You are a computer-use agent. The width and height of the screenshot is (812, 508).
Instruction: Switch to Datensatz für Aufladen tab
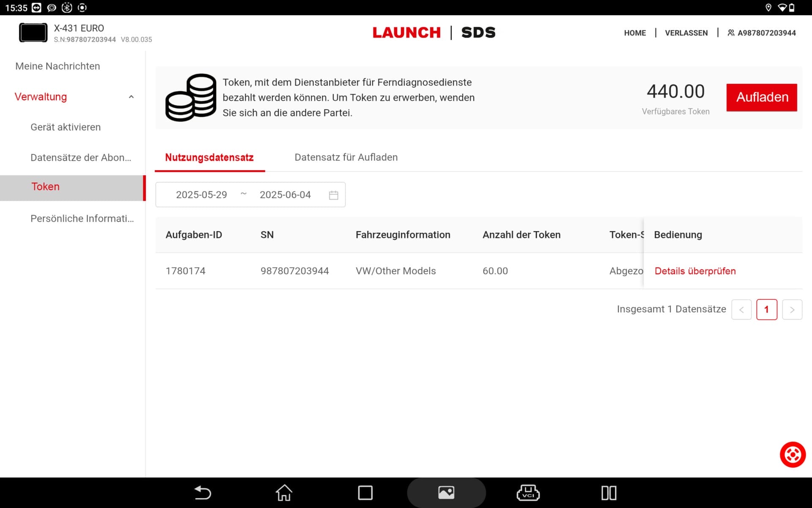(346, 157)
